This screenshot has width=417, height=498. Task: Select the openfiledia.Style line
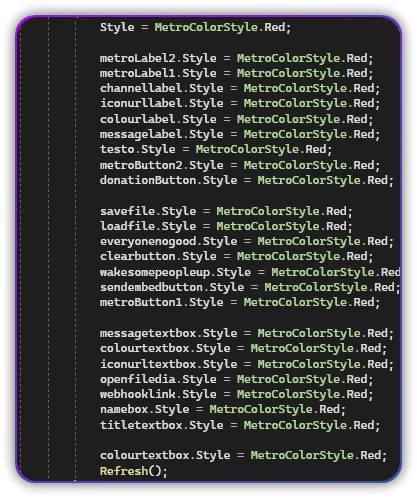coord(236,379)
